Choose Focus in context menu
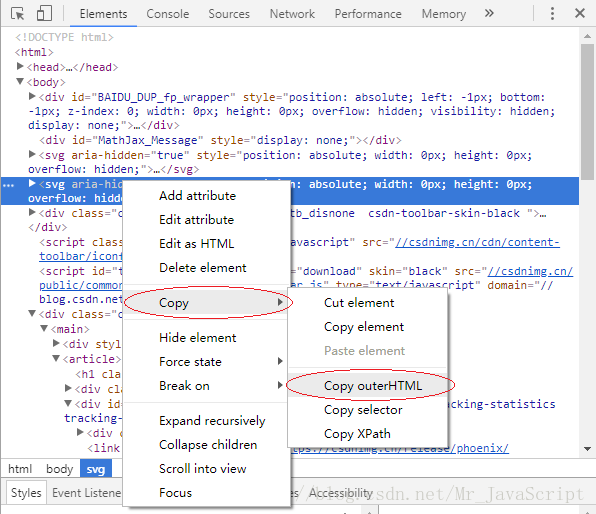 pyautogui.click(x=207, y=493)
